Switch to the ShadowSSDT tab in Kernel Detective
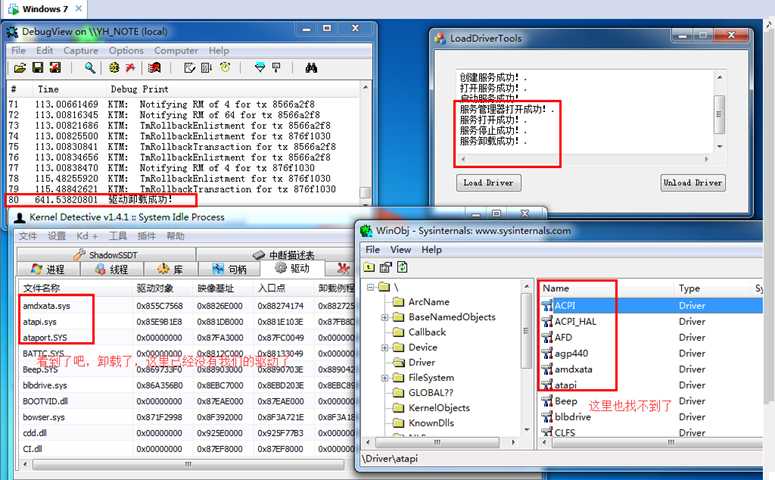The image size is (775, 480). coord(106,255)
